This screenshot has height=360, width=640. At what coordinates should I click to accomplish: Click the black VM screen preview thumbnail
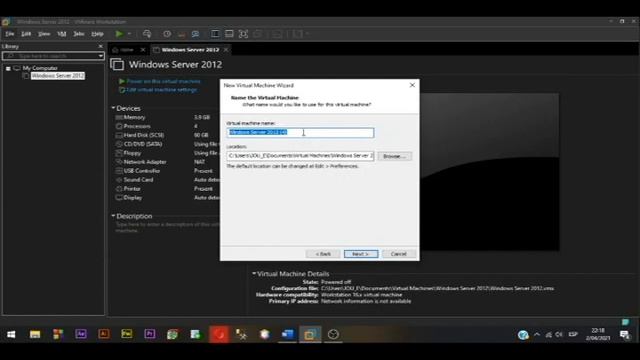click(489, 172)
